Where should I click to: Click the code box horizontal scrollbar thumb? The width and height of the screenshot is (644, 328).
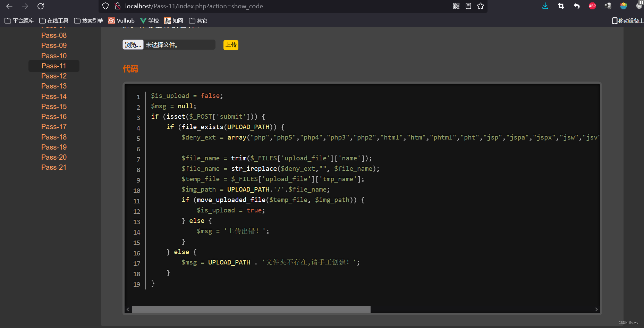tap(251, 309)
